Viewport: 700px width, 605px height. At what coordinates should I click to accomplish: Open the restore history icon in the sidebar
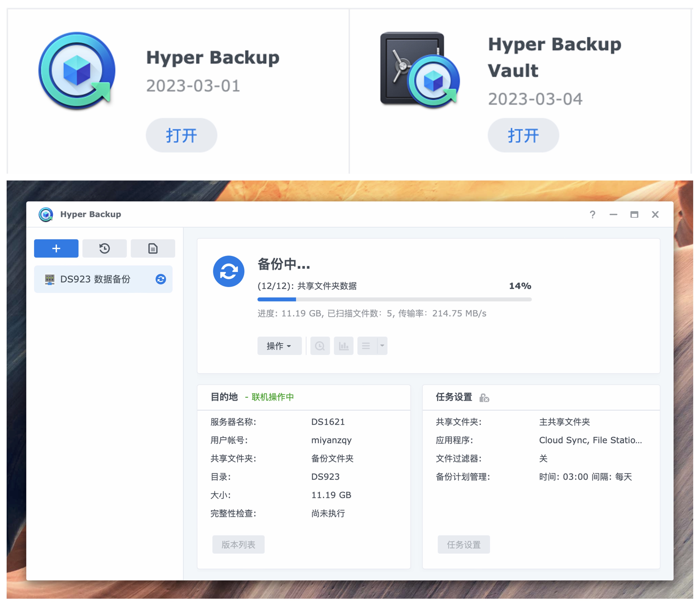(x=104, y=249)
